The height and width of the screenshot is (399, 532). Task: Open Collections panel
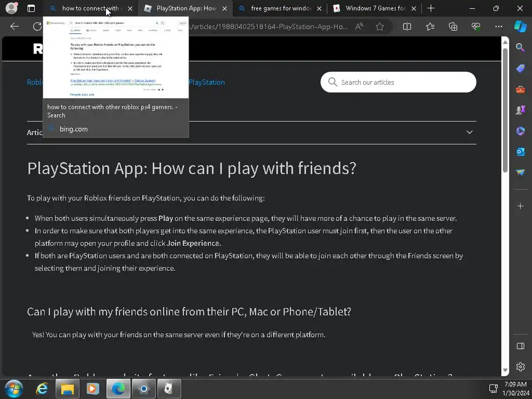[453, 26]
